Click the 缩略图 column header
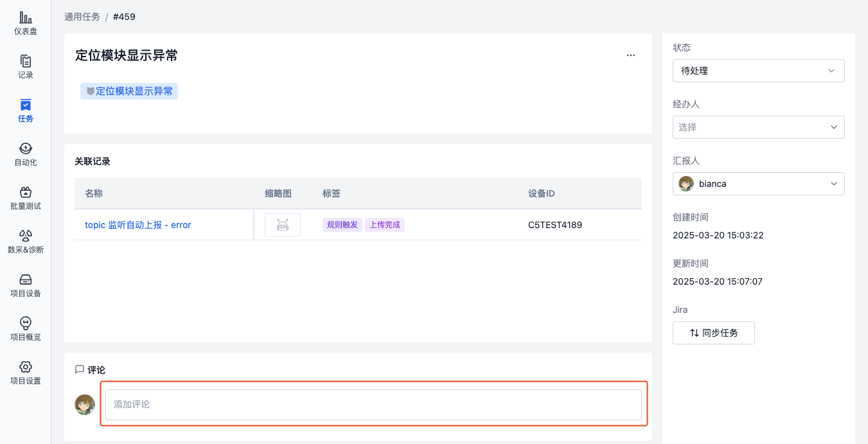868x444 pixels. coord(278,193)
